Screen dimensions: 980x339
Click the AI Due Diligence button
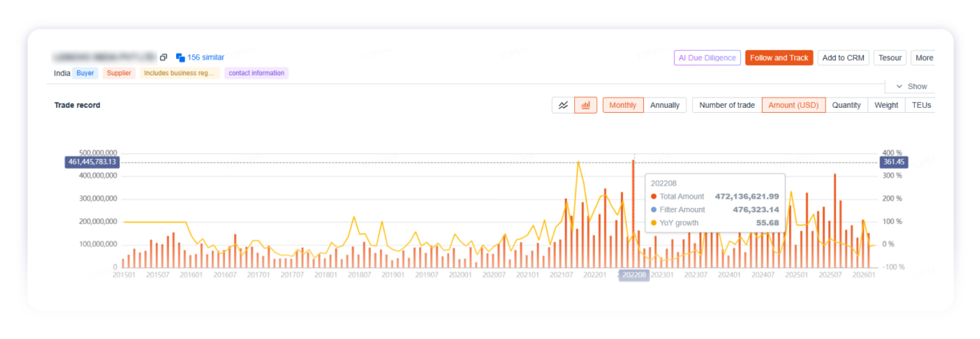pos(707,58)
